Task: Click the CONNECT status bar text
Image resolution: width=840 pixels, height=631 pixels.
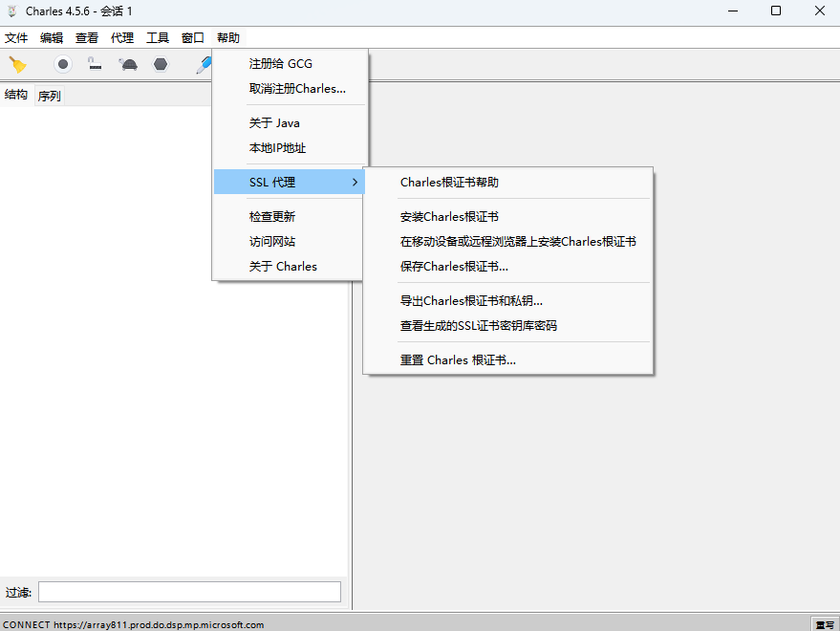Action: (134, 624)
